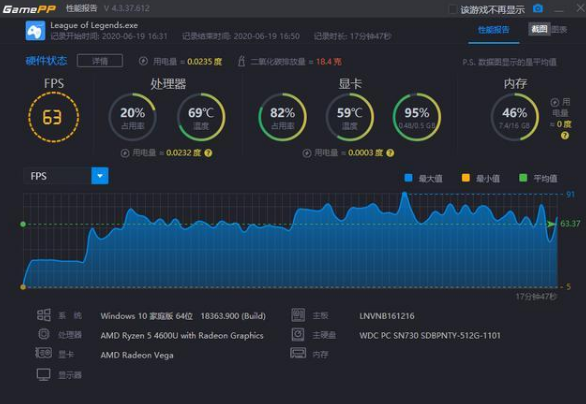Click the hardware status details button

(x=100, y=61)
